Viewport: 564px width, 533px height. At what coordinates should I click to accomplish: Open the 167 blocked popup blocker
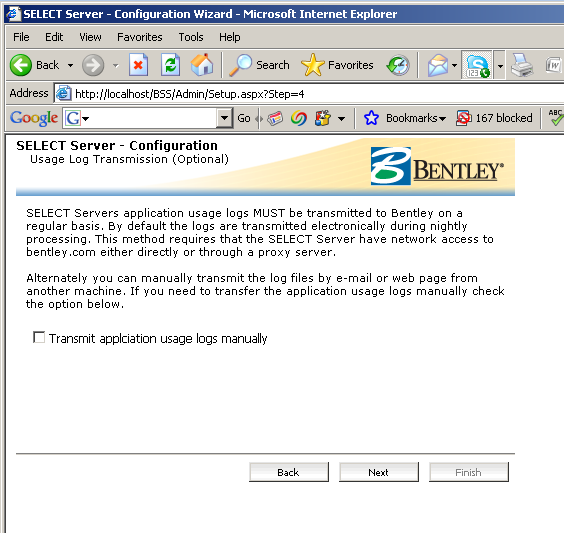pos(494,118)
